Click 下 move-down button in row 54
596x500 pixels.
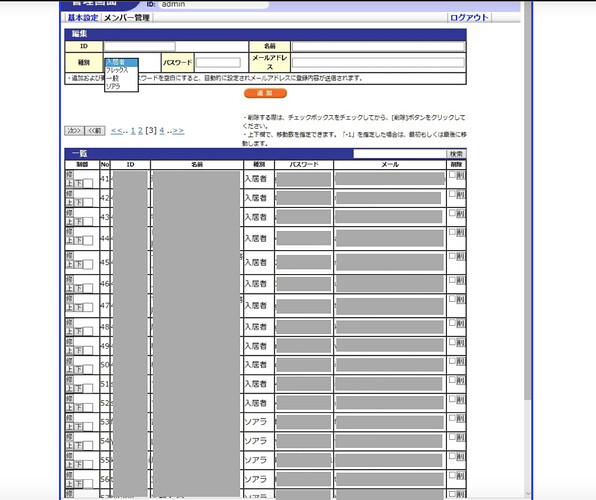(x=78, y=445)
